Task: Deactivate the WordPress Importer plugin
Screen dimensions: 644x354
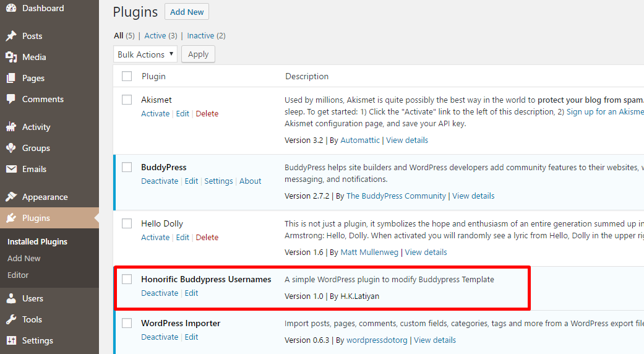Action: pos(160,337)
